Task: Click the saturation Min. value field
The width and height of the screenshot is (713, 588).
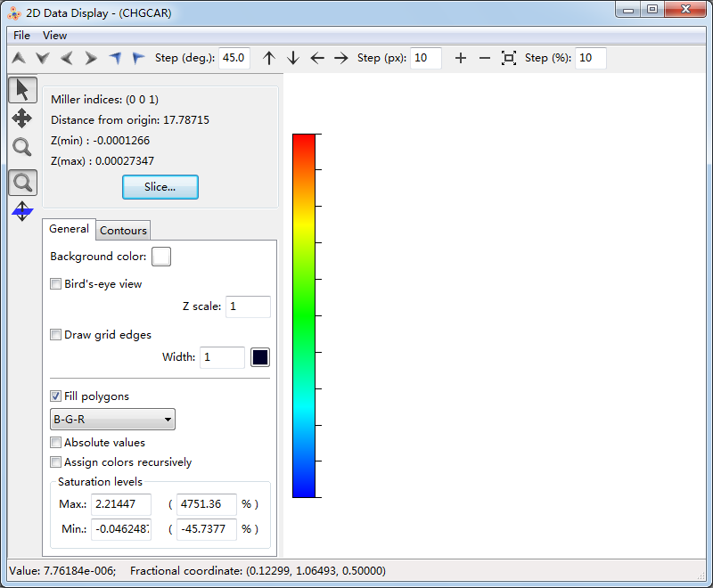Action: click(x=121, y=529)
